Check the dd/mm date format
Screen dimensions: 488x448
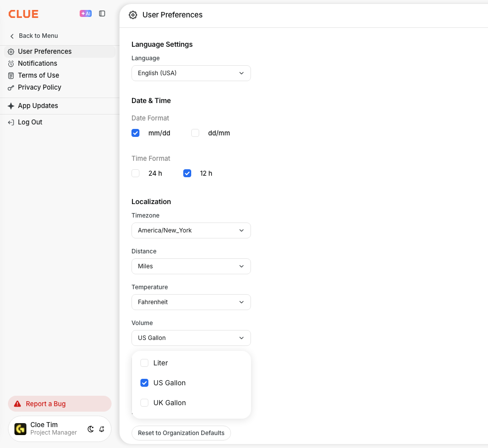click(195, 133)
